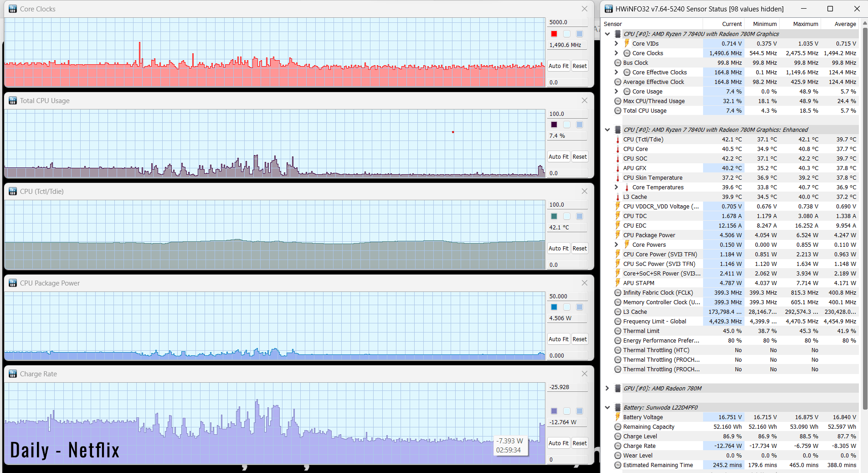Click the Total CPU Usage window title icon
This screenshot has height=473, width=868.
click(13, 100)
